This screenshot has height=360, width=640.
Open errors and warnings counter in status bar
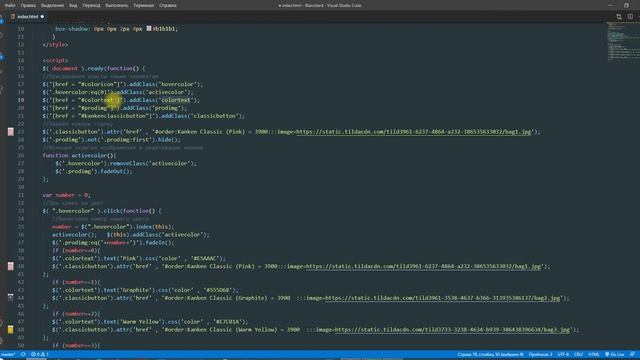pyautogui.click(x=40, y=355)
